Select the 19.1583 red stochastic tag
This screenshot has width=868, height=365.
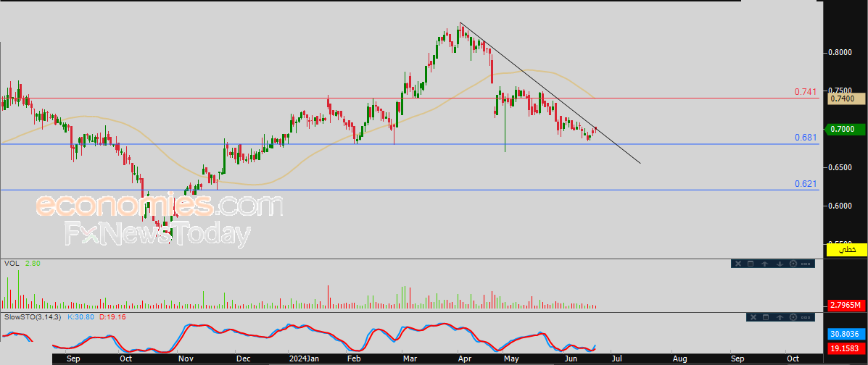click(x=846, y=349)
